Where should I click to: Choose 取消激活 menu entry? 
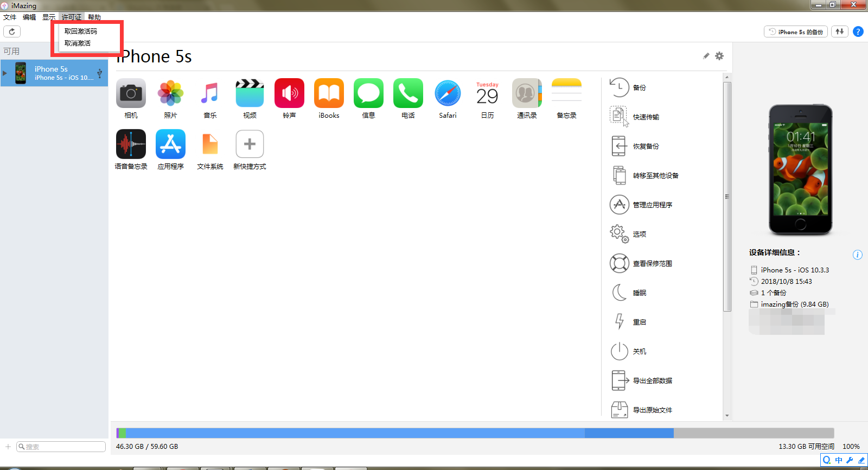[x=78, y=43]
